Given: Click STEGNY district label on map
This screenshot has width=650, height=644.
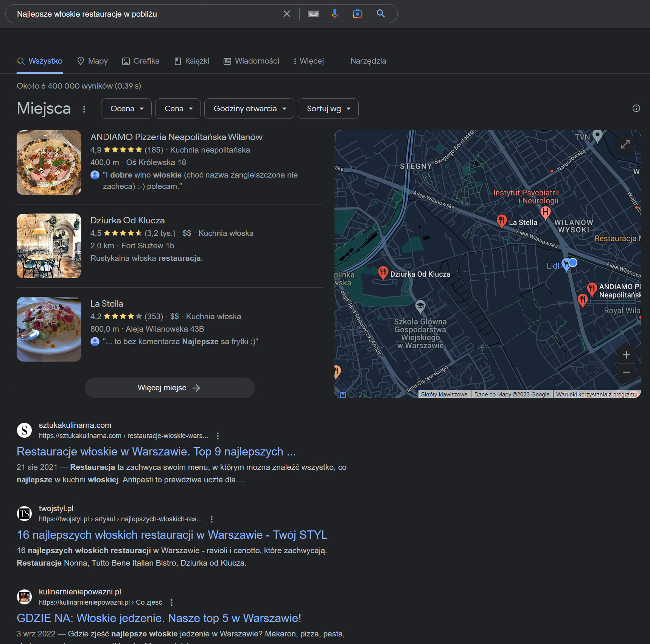Looking at the screenshot, I should click(x=416, y=166).
